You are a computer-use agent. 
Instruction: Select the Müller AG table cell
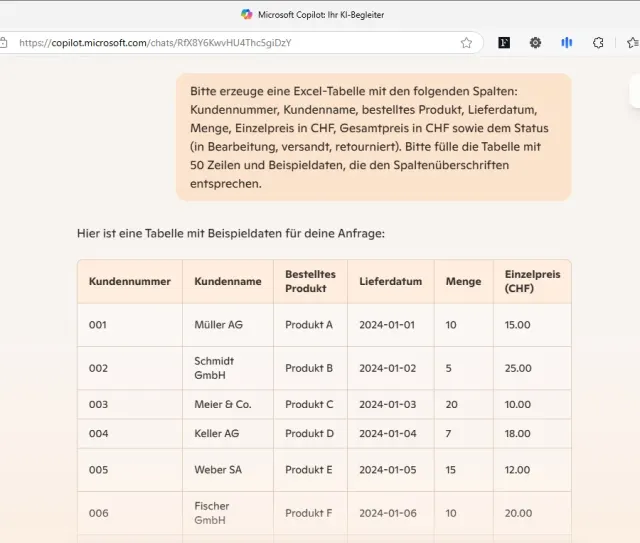[218, 325]
